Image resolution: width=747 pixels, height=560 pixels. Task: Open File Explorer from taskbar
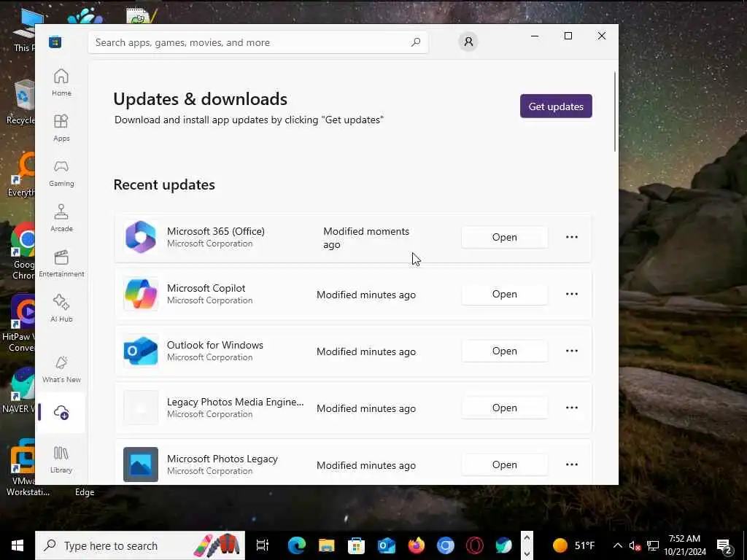[x=326, y=545]
